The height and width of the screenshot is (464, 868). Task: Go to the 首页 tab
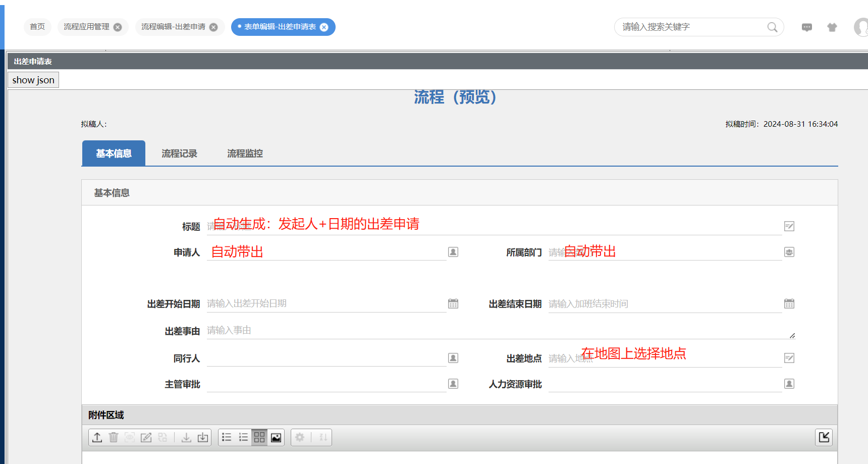[x=37, y=27]
